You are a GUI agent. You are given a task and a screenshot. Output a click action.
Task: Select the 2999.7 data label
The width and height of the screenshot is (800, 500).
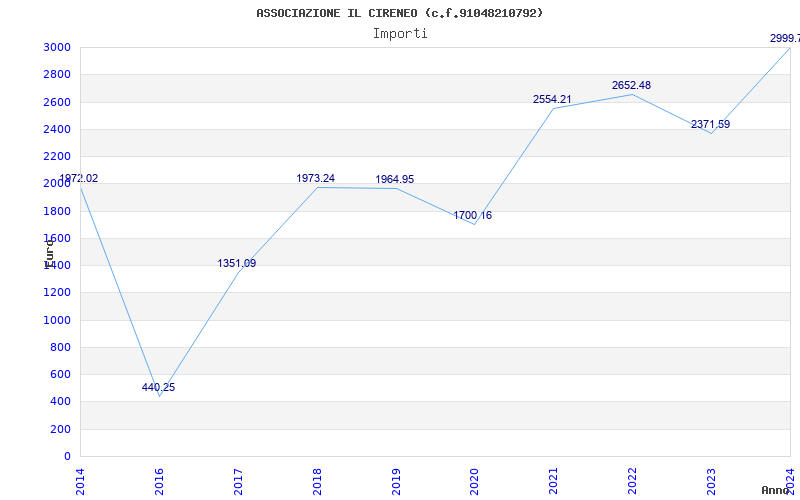point(785,38)
